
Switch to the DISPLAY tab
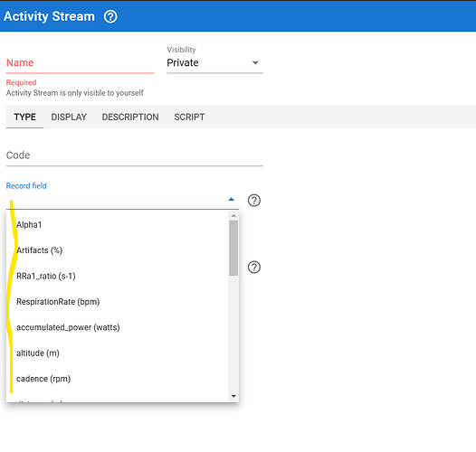click(69, 118)
